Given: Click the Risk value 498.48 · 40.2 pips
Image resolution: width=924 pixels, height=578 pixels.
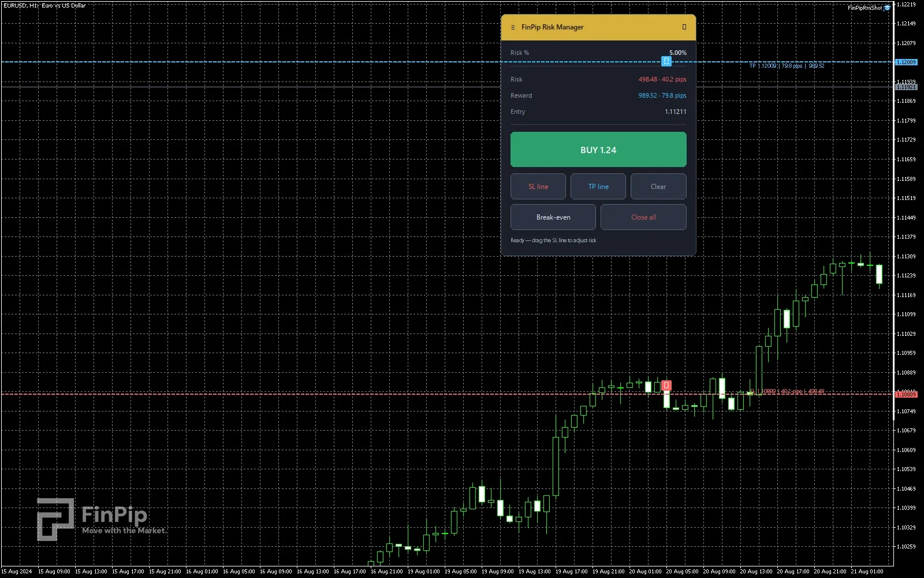Looking at the screenshot, I should point(662,79).
